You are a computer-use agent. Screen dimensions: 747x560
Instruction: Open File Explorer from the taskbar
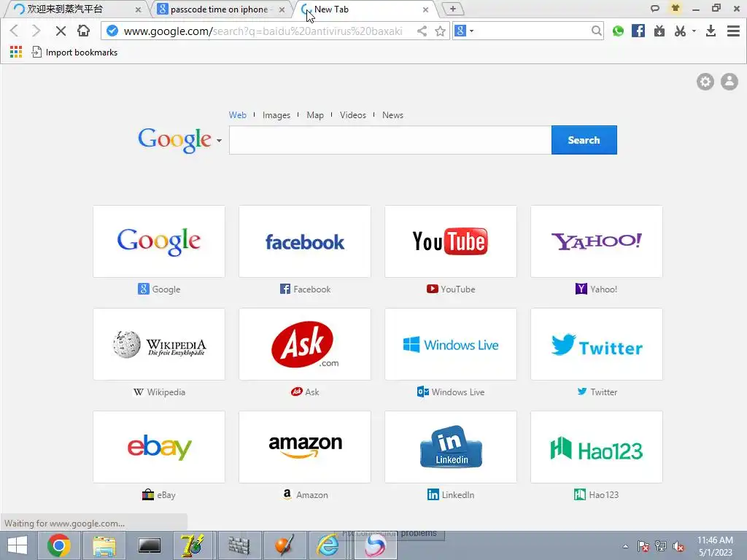pyautogui.click(x=104, y=545)
